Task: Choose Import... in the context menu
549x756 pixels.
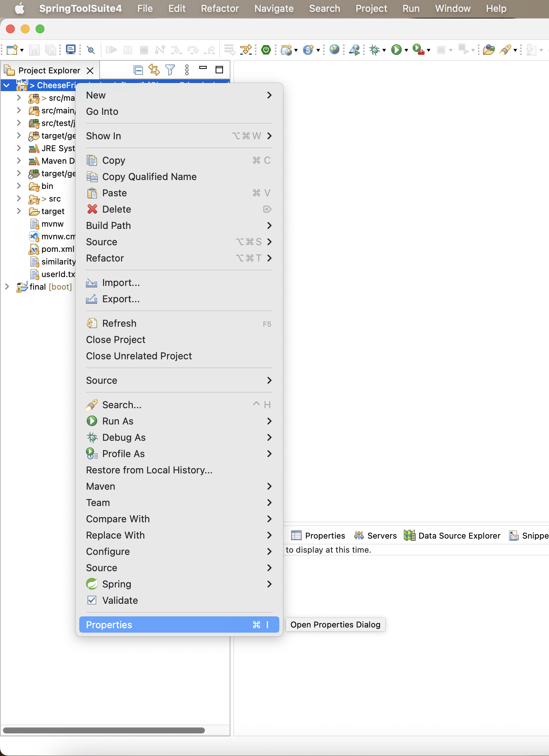Action: click(x=179, y=283)
